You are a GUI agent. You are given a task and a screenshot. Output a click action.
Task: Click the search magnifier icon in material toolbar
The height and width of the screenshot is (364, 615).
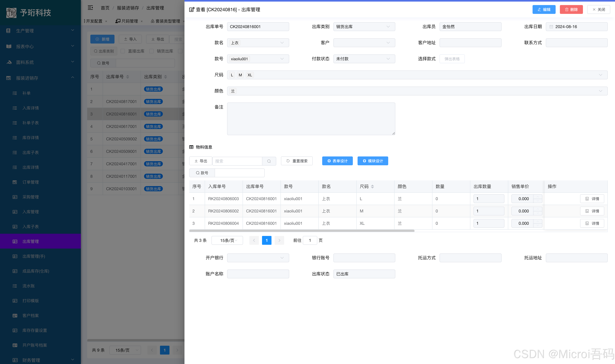pyautogui.click(x=269, y=161)
